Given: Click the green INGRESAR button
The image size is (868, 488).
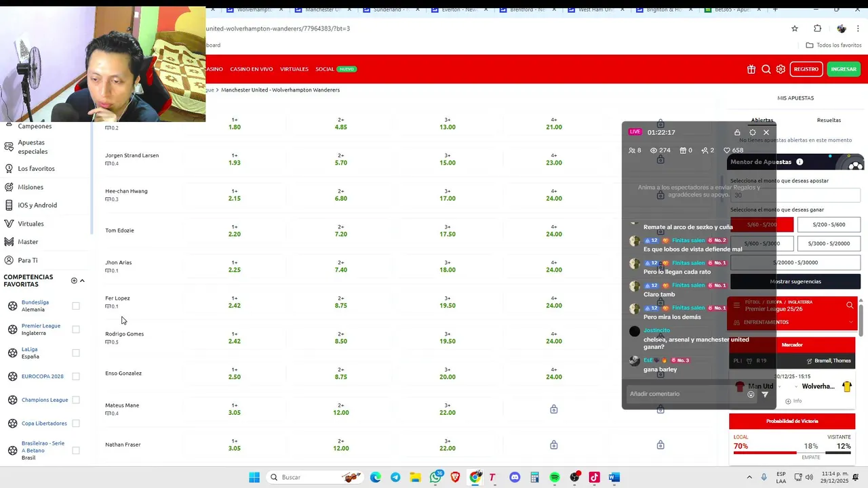Looking at the screenshot, I should click(844, 69).
